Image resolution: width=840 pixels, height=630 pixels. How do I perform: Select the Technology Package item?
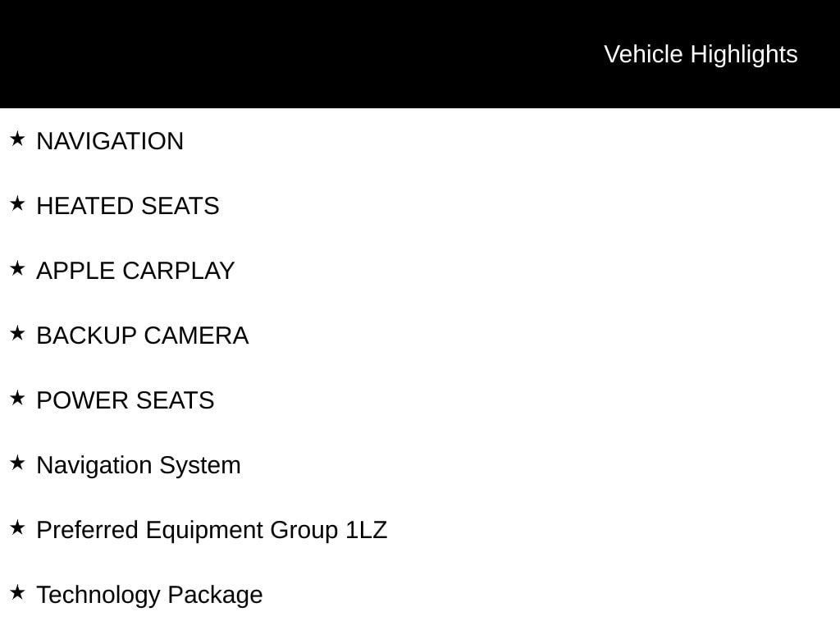click(149, 595)
